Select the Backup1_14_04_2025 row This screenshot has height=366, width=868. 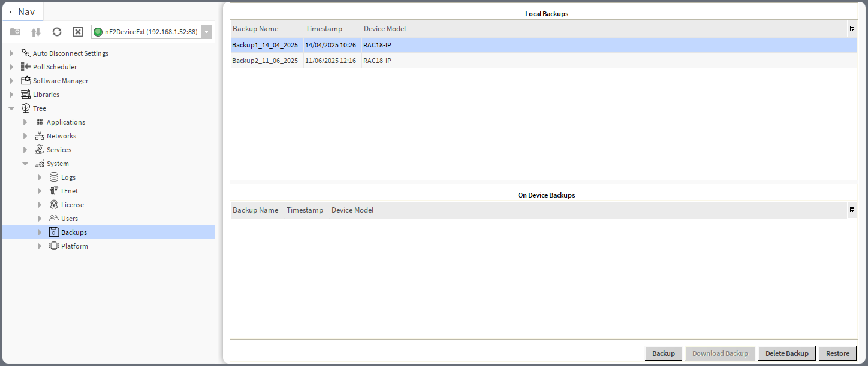266,44
